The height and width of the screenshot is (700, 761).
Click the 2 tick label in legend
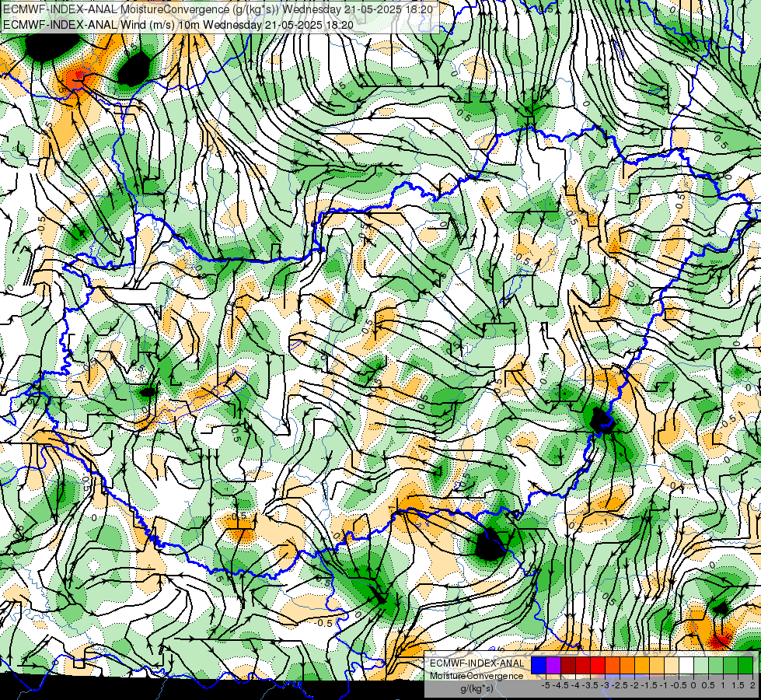[x=752, y=685]
